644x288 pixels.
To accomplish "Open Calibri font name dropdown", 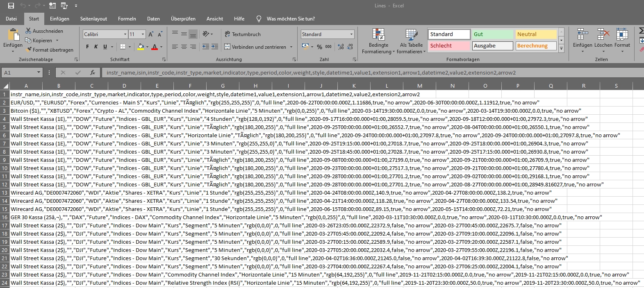I will coord(125,34).
